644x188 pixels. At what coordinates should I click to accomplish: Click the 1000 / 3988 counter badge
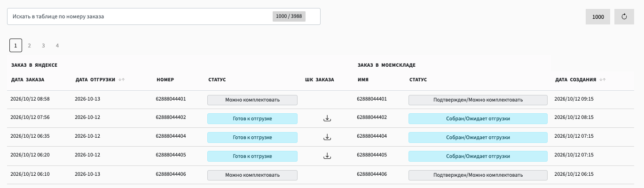pos(289,16)
